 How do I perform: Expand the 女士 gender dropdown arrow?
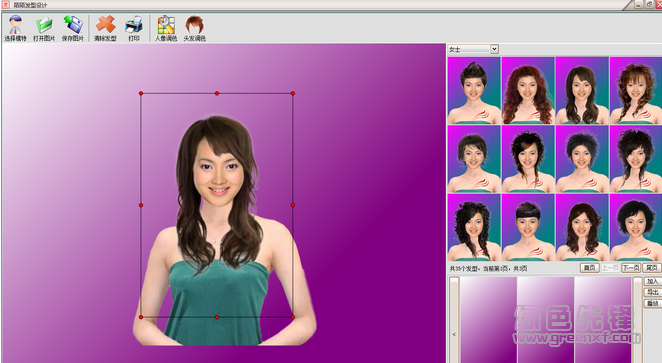click(494, 49)
